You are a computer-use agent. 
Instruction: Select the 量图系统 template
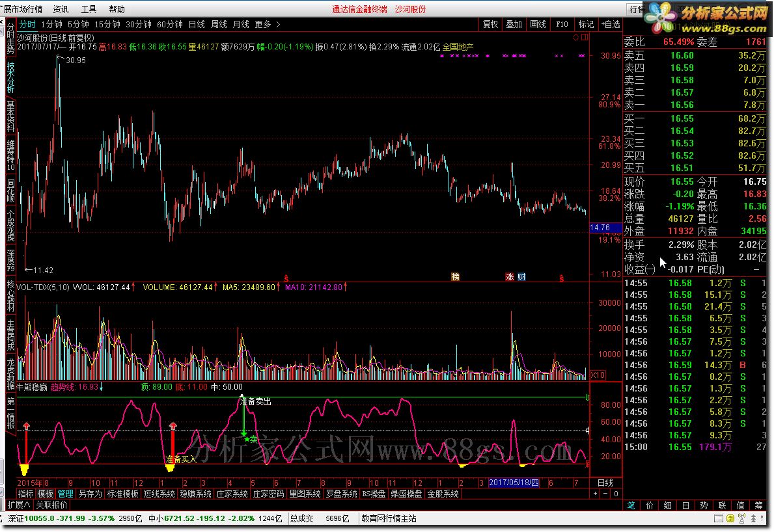[305, 494]
